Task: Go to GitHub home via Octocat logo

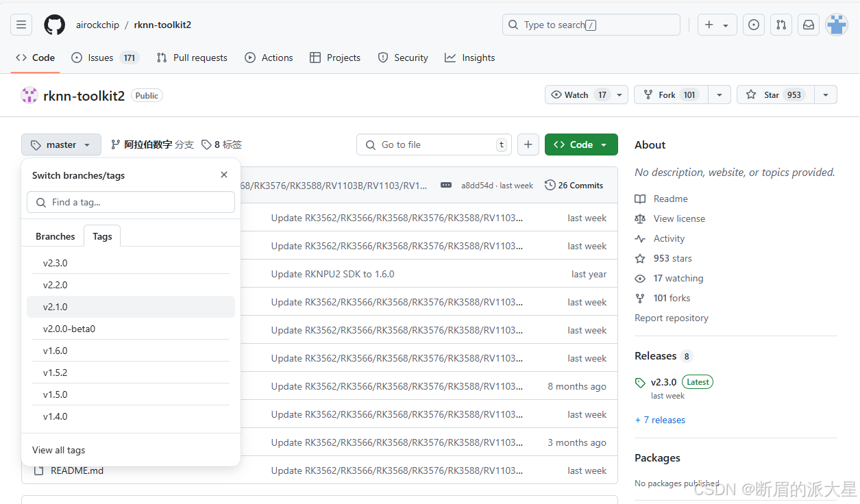Action: tap(55, 25)
